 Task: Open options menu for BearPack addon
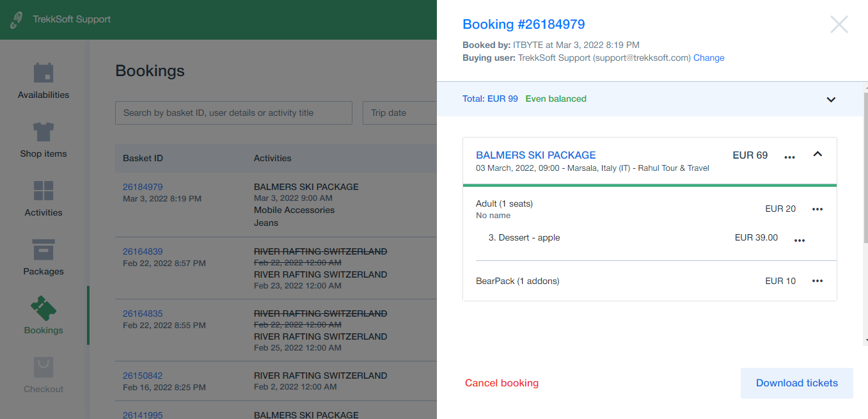tap(817, 281)
